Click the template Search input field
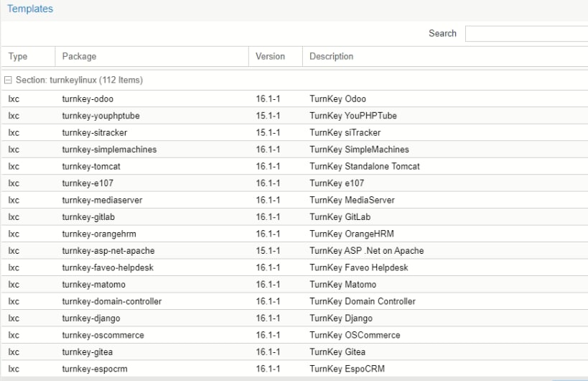588x381 pixels. pyautogui.click(x=526, y=34)
